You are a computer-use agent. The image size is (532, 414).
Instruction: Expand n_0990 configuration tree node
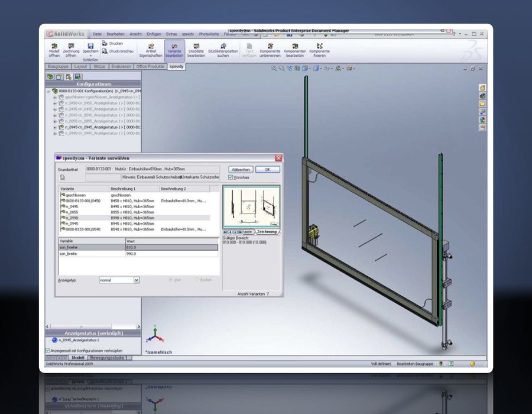[x=55, y=134]
